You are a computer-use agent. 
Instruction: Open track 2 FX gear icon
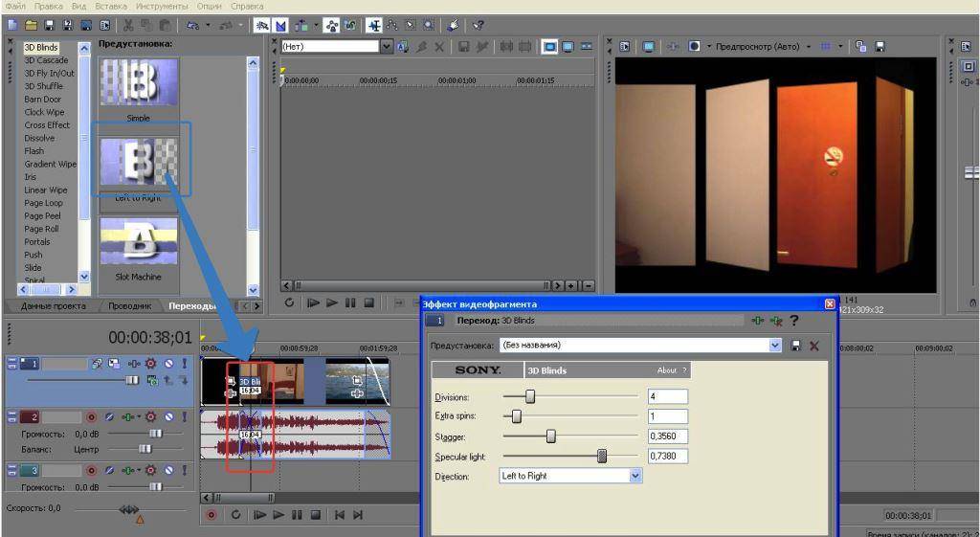click(x=152, y=417)
